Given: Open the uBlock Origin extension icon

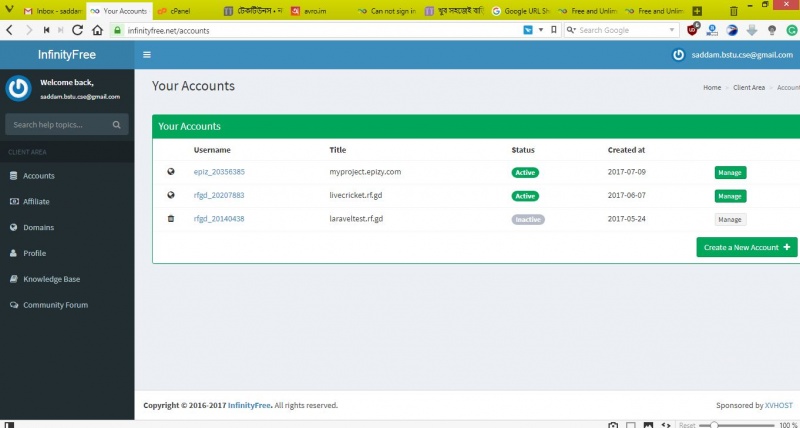Looking at the screenshot, I should 692,30.
